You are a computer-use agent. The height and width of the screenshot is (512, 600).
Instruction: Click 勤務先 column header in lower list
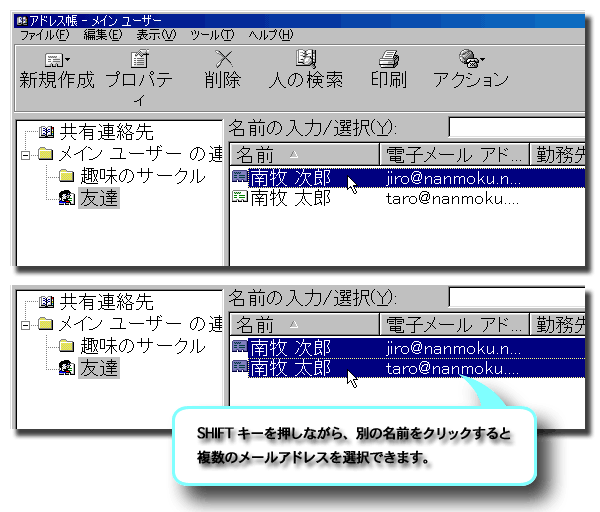pyautogui.click(x=558, y=324)
